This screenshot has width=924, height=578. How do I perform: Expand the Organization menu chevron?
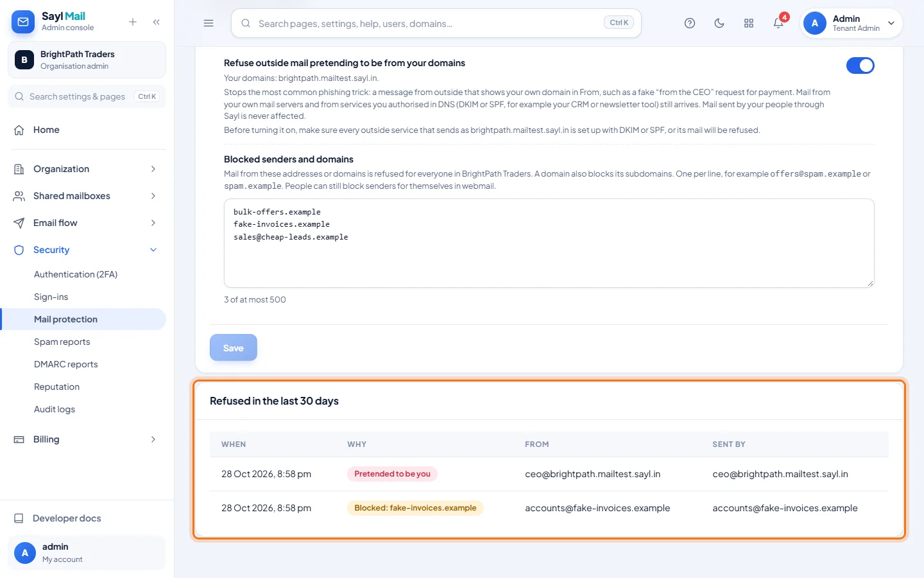(x=153, y=169)
